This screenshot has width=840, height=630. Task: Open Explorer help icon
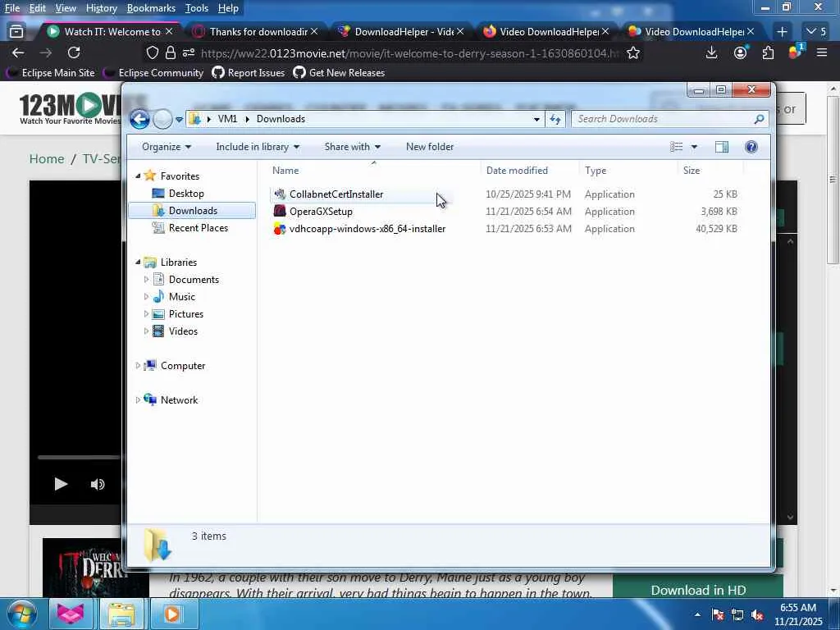point(751,147)
